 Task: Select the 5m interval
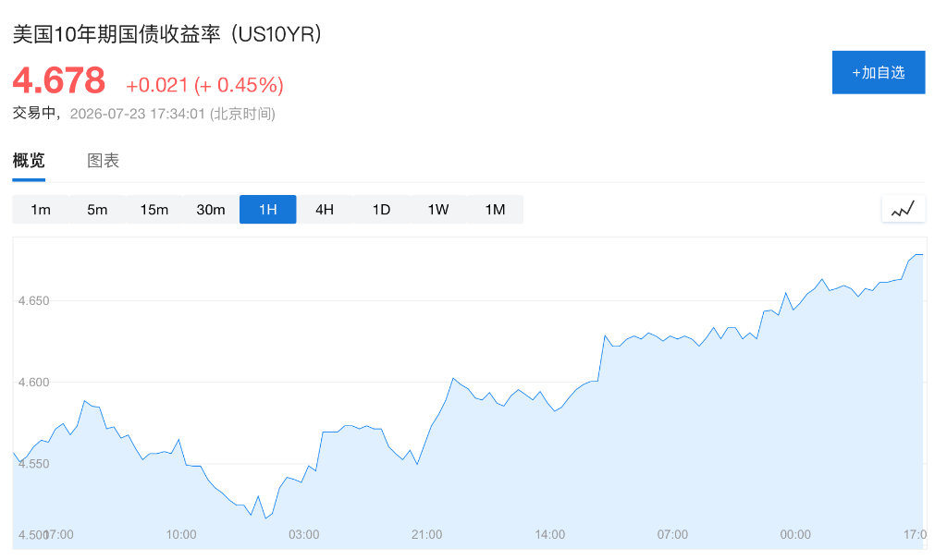pos(97,210)
